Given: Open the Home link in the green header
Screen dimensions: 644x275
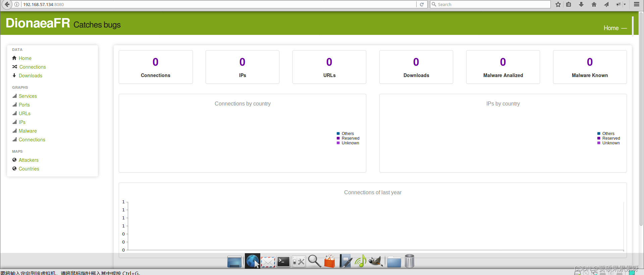Looking at the screenshot, I should pyautogui.click(x=611, y=28).
